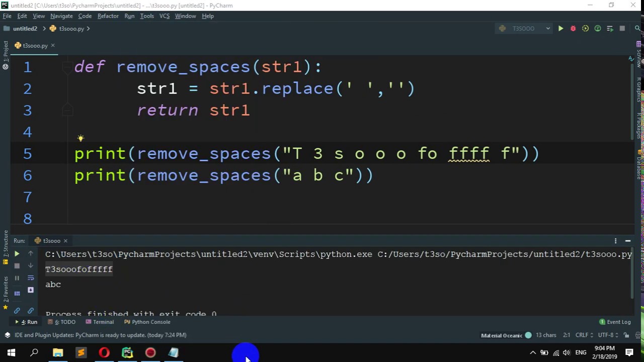Screen dimensions: 644x362
Task: Select the t3sooo tab in the Run panel
Action: pos(51,241)
